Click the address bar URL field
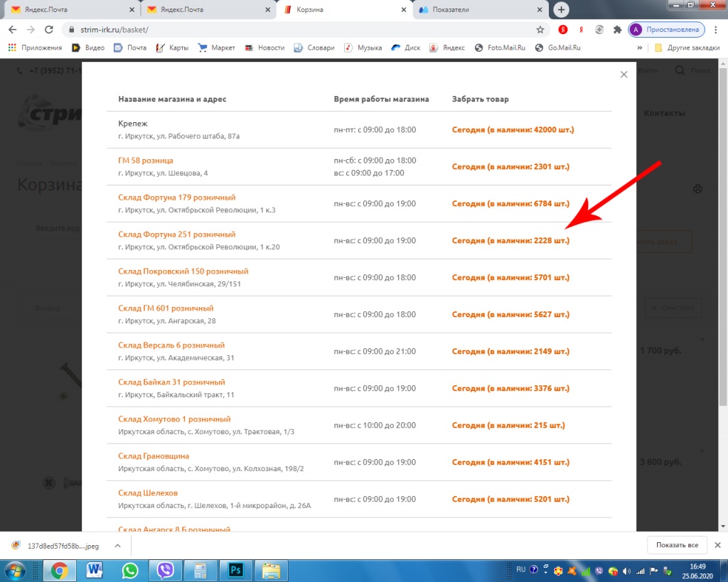728x582 pixels. tap(284, 30)
